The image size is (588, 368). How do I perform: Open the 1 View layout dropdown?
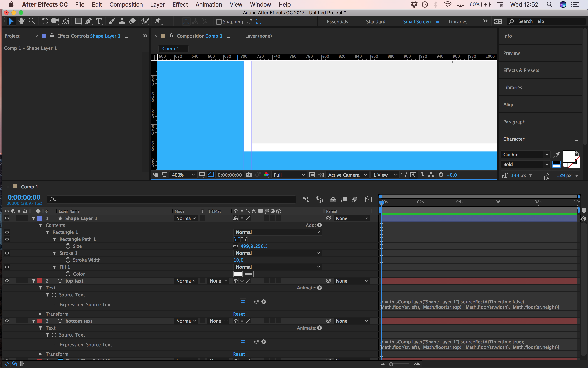pos(385,175)
